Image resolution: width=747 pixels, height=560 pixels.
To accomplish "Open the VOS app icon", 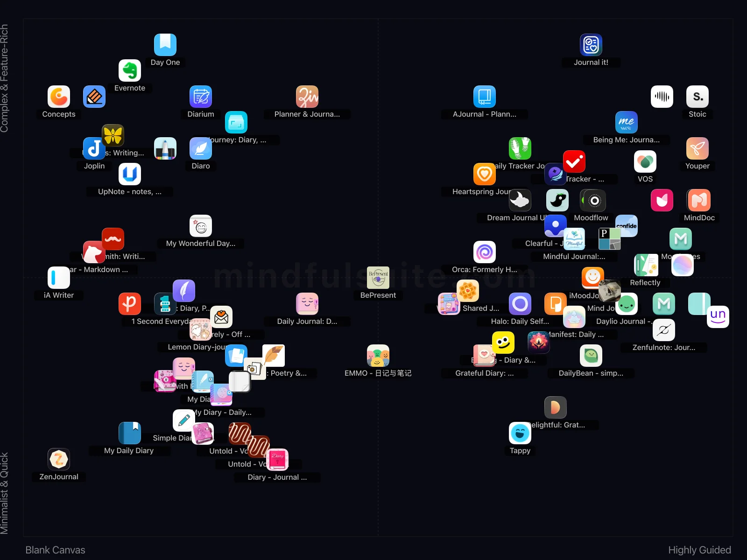I will click(645, 161).
